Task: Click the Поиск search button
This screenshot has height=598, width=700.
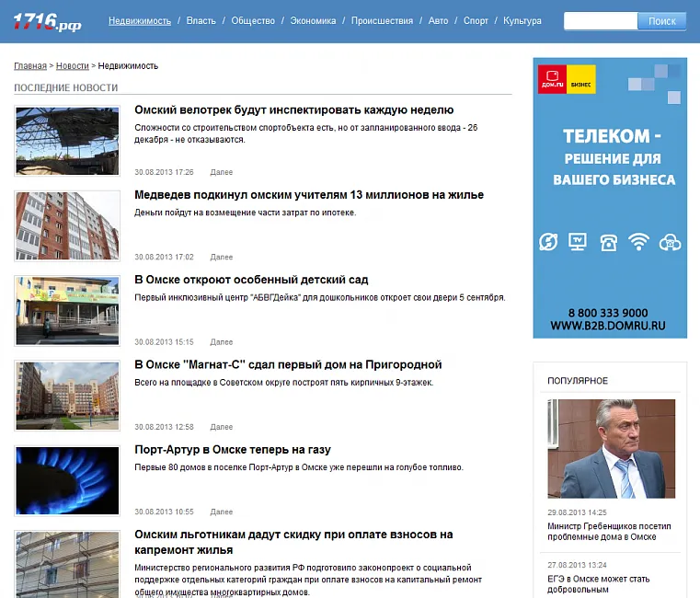Action: click(661, 21)
